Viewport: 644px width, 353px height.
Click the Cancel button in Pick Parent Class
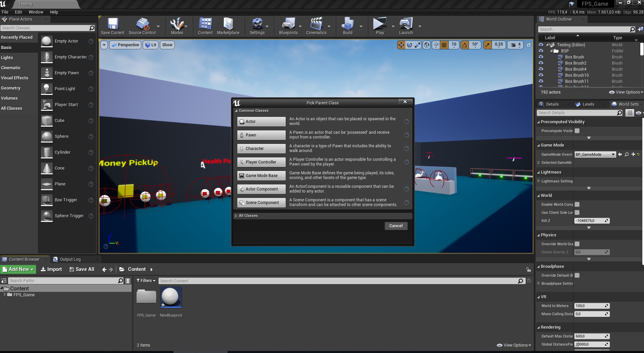click(396, 226)
